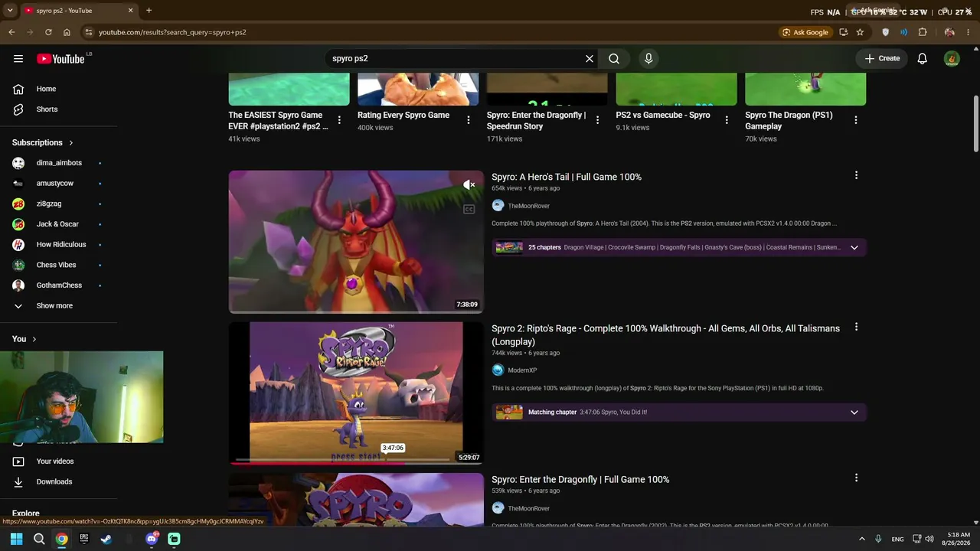Open 'Spyro: Enter the Dragonfly | Full Game 100%'

[x=580, y=480]
